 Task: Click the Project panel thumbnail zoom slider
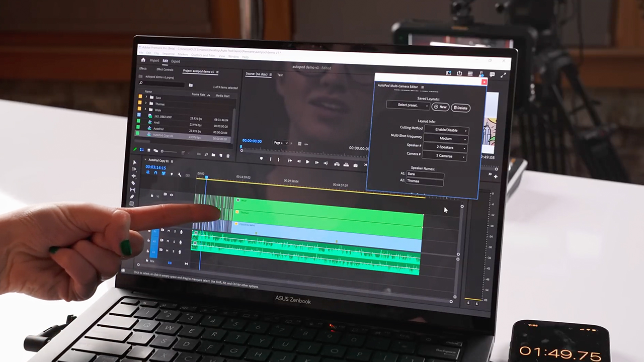170,151
